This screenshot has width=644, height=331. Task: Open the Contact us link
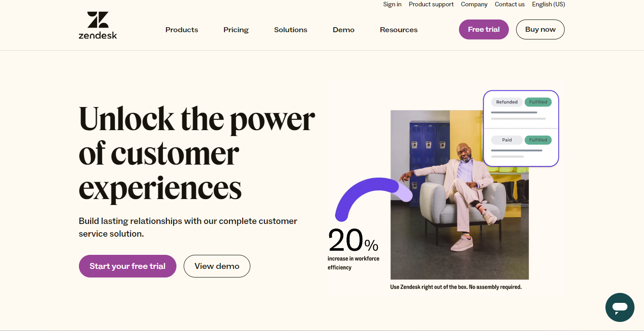click(510, 5)
